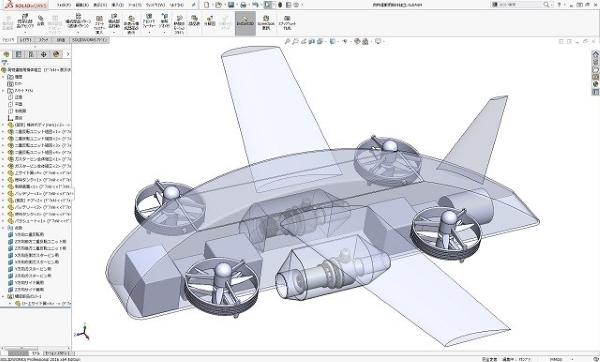
Task: Click the Take Snapshot ribbon icon
Action: (287, 23)
